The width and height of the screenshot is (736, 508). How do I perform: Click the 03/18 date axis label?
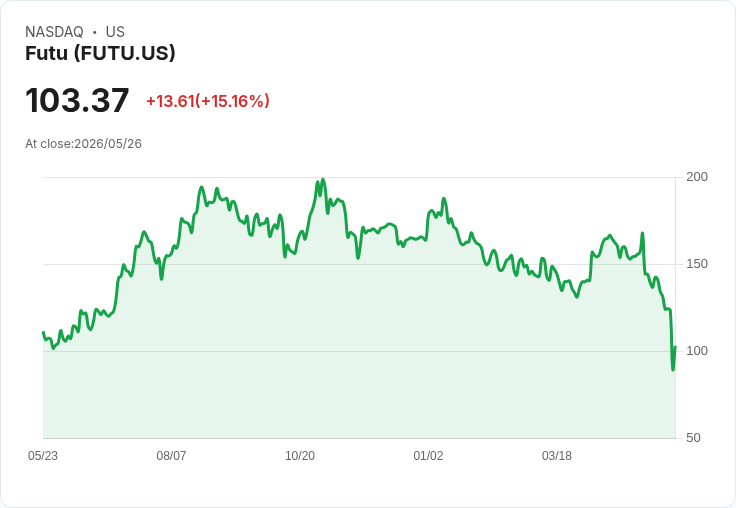[x=557, y=456]
